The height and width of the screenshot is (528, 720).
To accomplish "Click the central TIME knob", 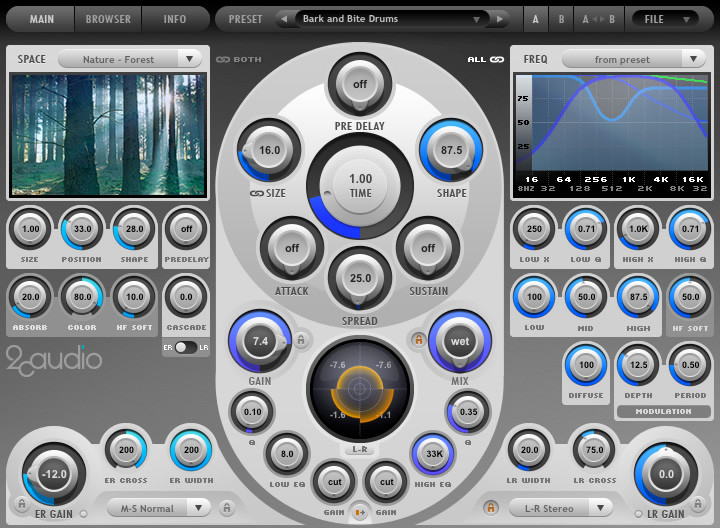I will pos(360,186).
